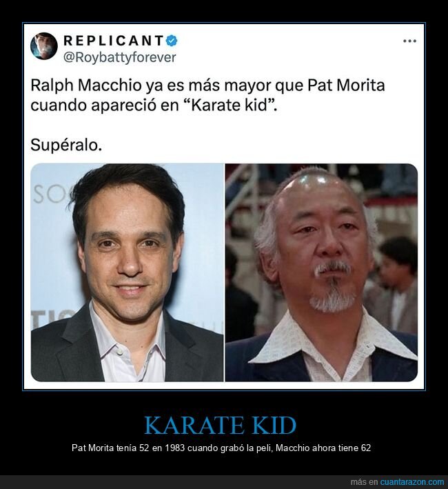This screenshot has width=448, height=489.
Task: Click the blue KARATE KID title
Action: (220, 425)
